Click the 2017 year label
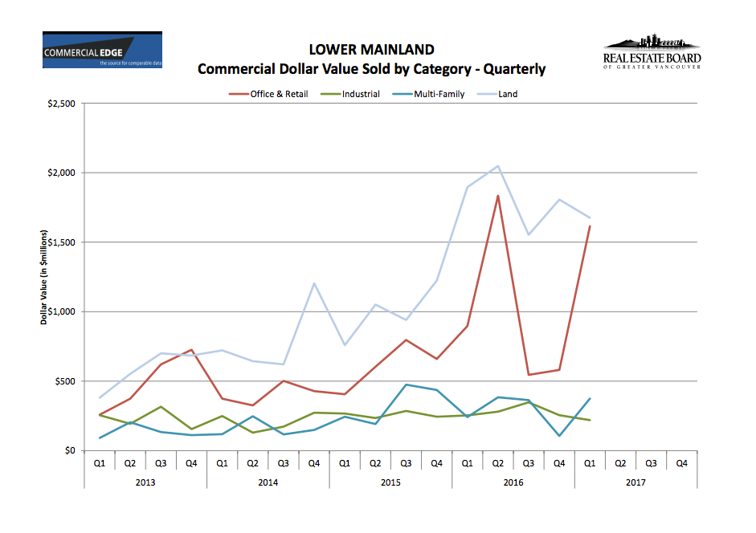The height and width of the screenshot is (533, 756). tap(636, 482)
